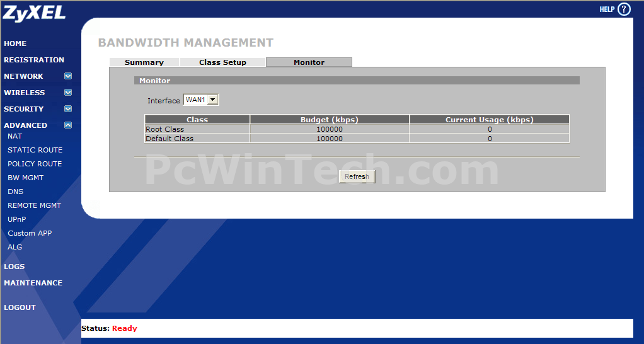Open the Custom APP page

coord(30,233)
